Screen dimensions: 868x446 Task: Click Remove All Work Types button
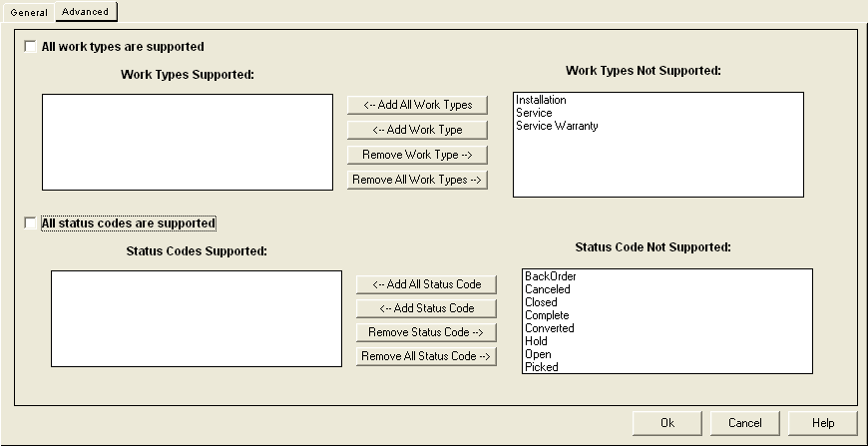(x=417, y=180)
